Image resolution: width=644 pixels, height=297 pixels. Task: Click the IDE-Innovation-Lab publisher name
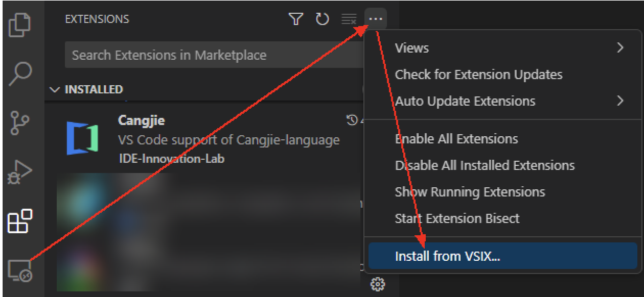171,158
